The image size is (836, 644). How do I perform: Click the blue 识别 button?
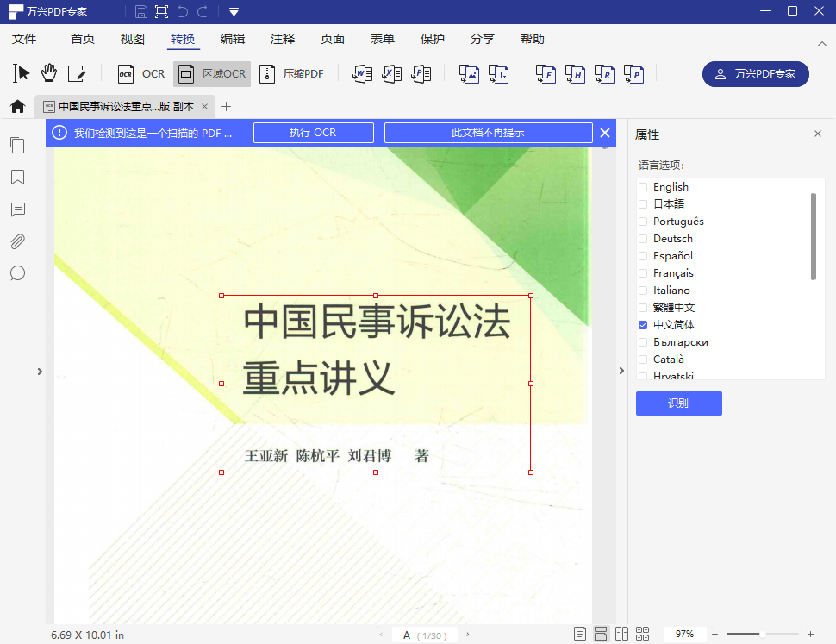click(x=678, y=403)
